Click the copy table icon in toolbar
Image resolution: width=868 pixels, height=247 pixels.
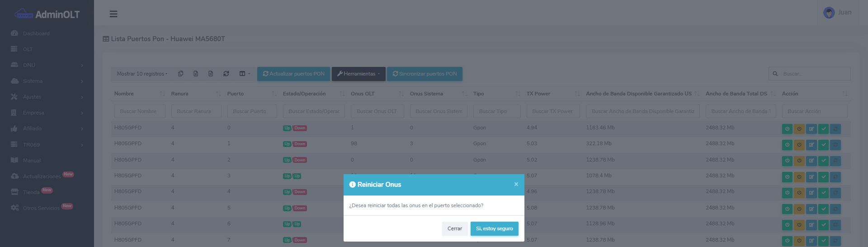(x=181, y=74)
